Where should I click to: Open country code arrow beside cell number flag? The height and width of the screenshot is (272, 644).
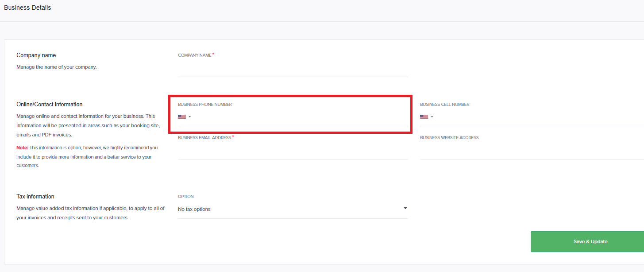pos(432,117)
